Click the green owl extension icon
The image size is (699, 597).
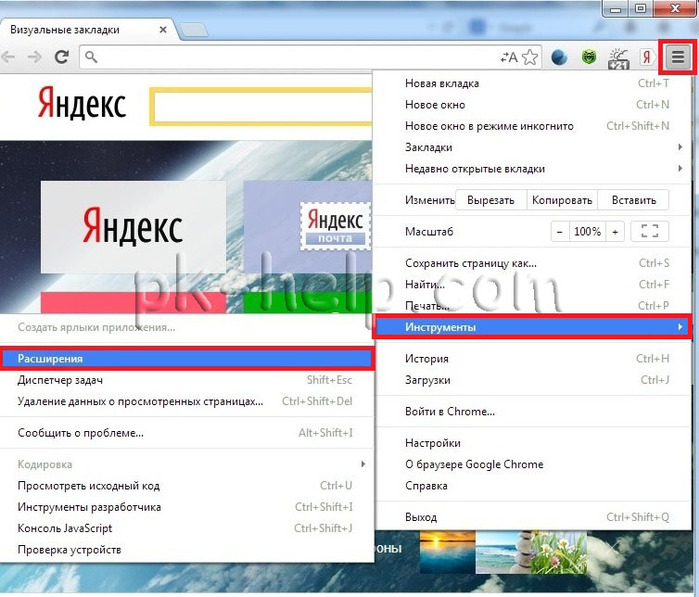coord(589,57)
